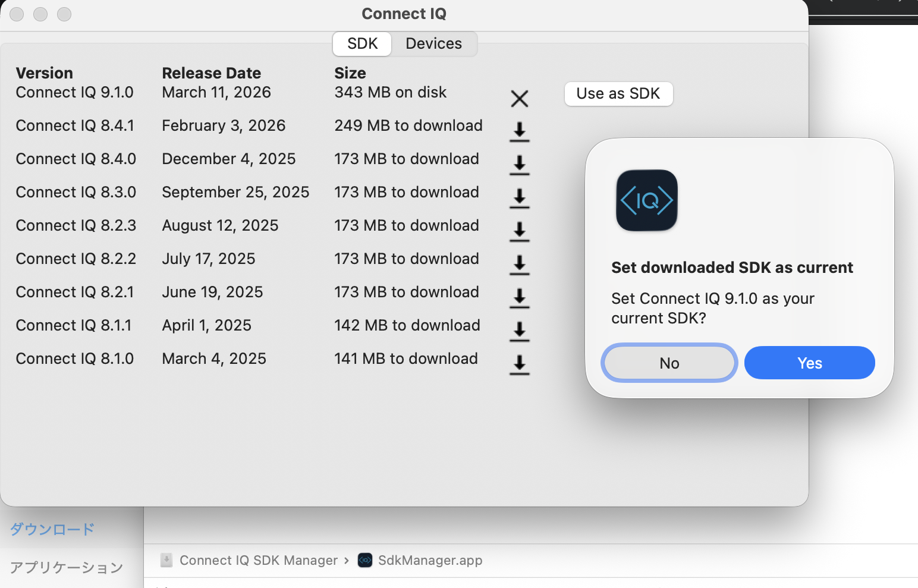The image size is (918, 588).
Task: Download the Connect IQ 8.4.1 SDK
Action: [x=520, y=132]
